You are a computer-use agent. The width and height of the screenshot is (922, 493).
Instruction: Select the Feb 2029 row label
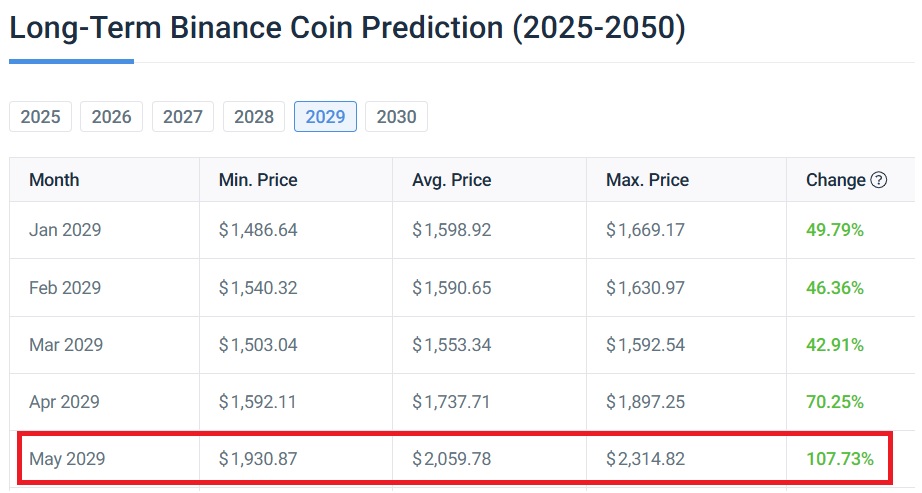point(66,288)
